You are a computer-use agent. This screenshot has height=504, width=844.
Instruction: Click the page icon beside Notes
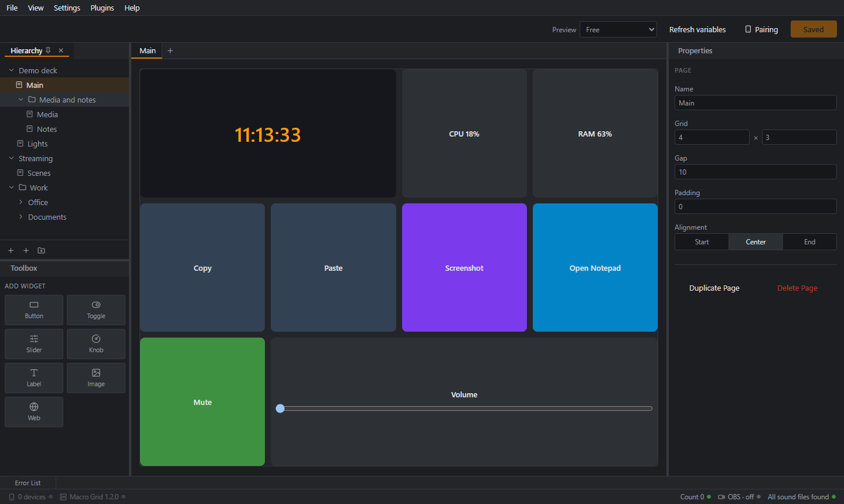point(30,129)
